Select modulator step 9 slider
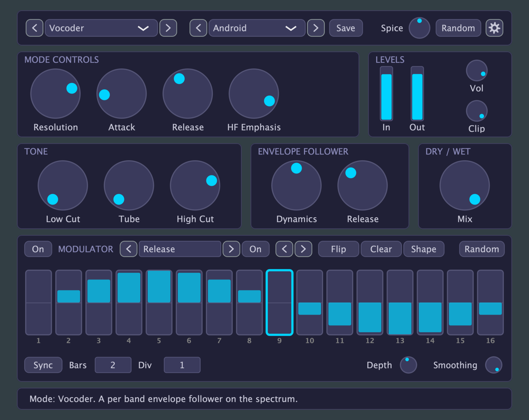The width and height of the screenshot is (529, 420). tap(280, 303)
